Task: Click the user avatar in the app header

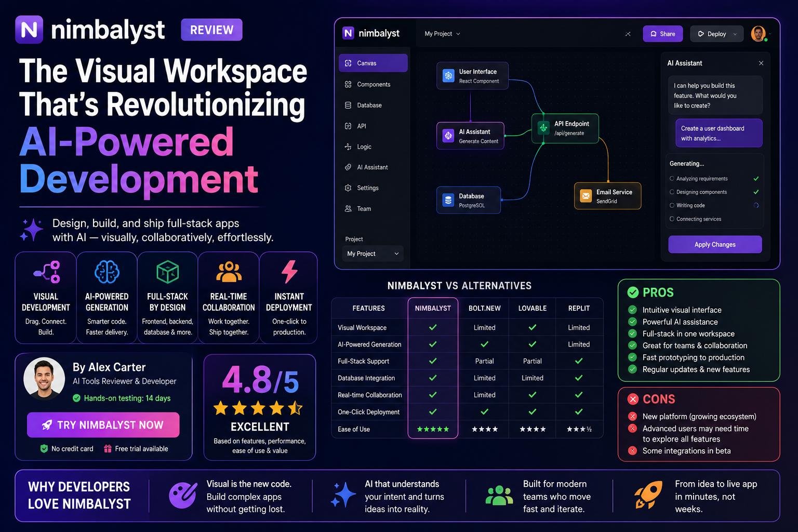Action: pos(758,34)
